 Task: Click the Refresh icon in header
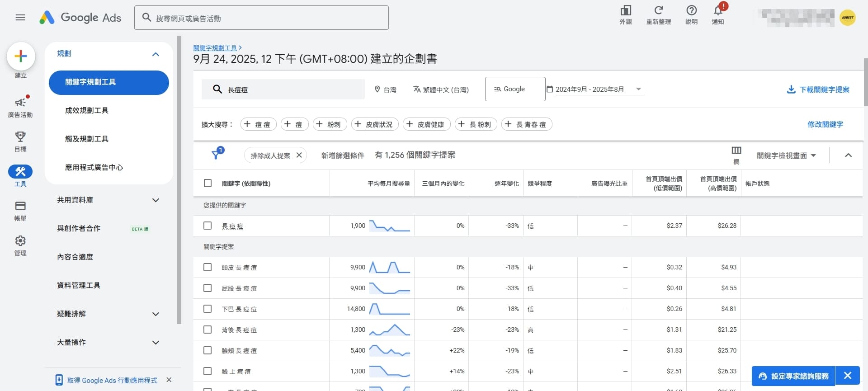tap(658, 10)
